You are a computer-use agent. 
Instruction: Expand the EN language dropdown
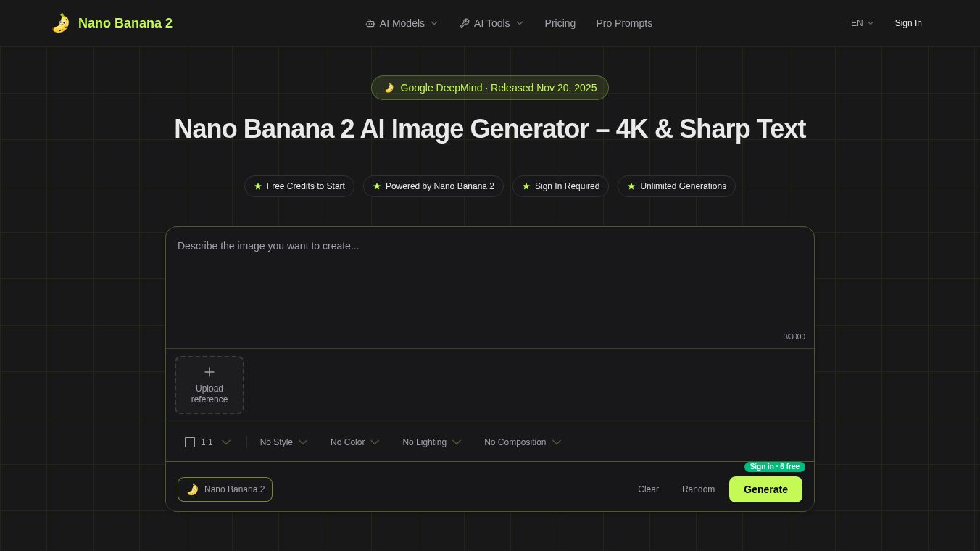point(863,23)
